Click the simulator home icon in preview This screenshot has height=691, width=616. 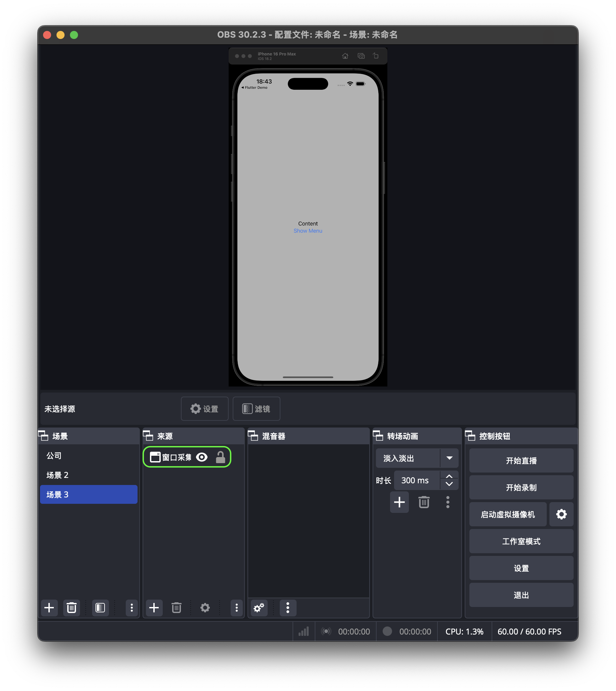345,56
